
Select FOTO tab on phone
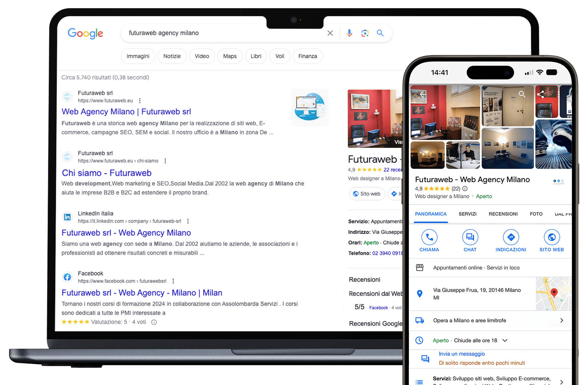[x=536, y=214]
